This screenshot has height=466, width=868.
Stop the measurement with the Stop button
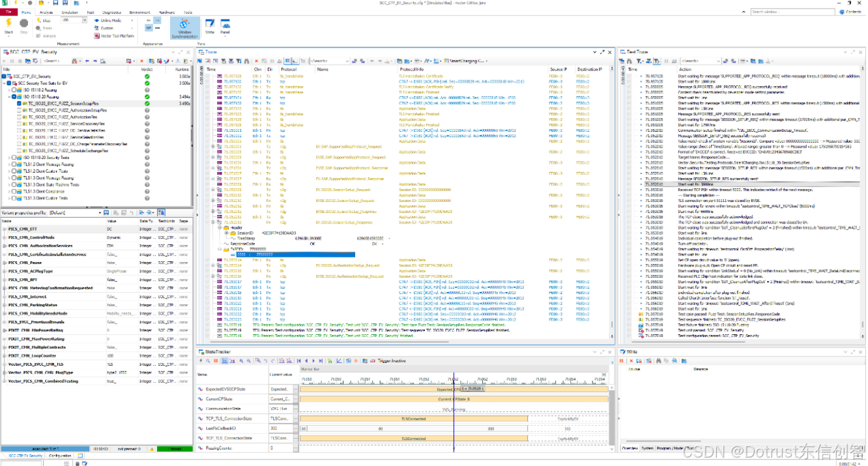24,26
